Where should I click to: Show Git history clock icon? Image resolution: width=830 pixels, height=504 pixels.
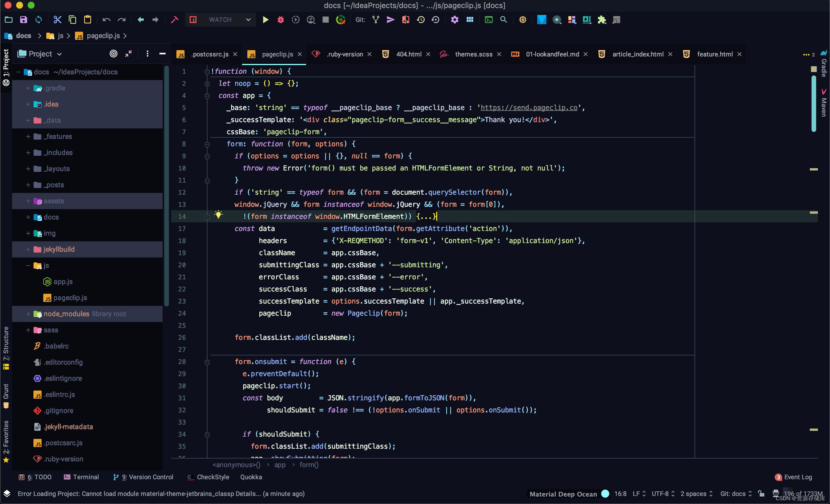click(421, 20)
